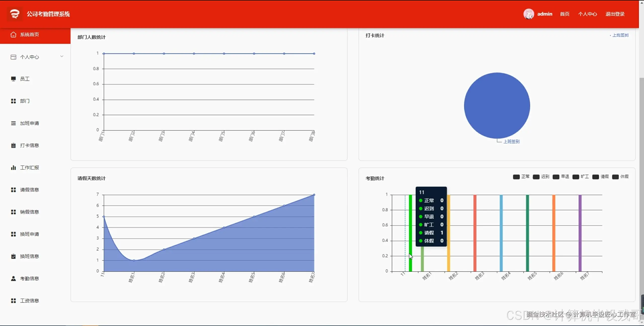Click the 考勤信息 person icon
644x326 pixels.
point(13,278)
